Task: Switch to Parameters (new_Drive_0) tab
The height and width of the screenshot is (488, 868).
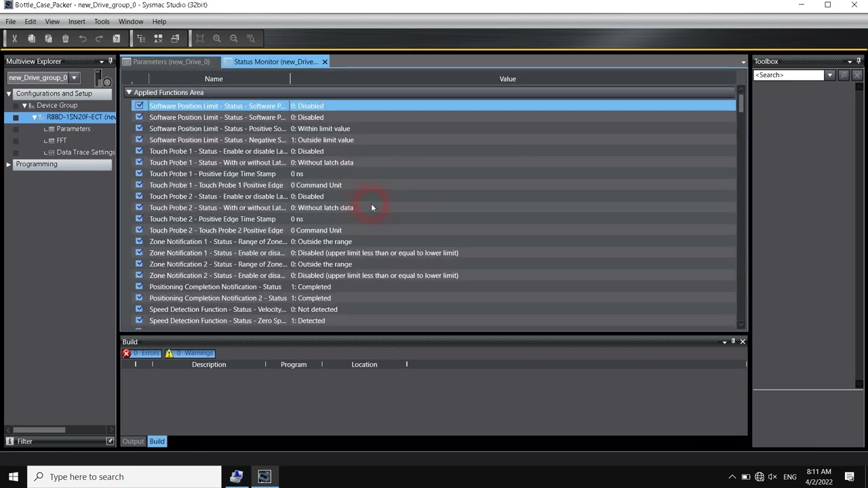Action: pyautogui.click(x=171, y=62)
